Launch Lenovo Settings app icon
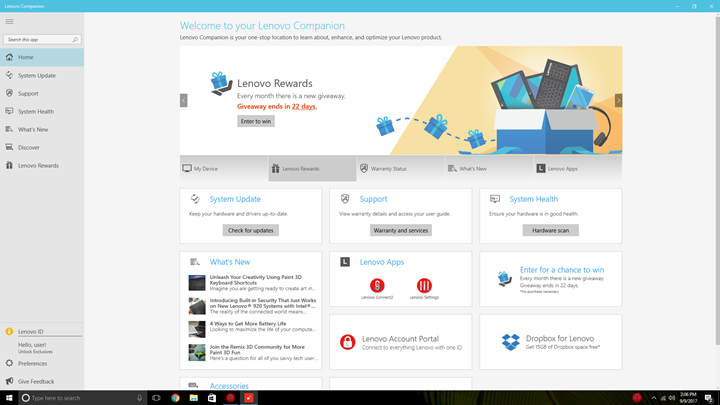 [x=424, y=286]
